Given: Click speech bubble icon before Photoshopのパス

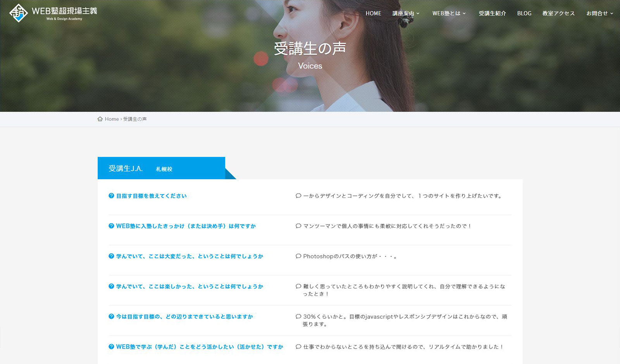Looking at the screenshot, I should click(298, 256).
